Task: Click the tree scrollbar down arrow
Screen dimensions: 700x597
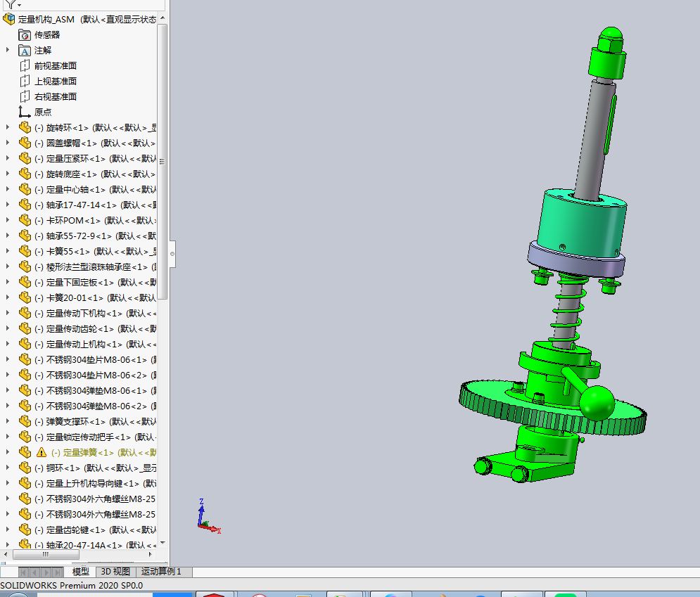Action: coord(163,543)
